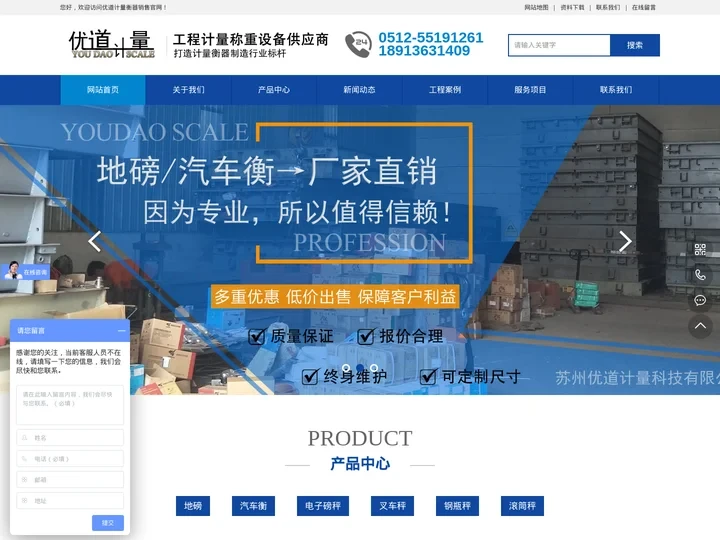Open 产品中心 in the navigation bar
The image size is (720, 540).
274,90
